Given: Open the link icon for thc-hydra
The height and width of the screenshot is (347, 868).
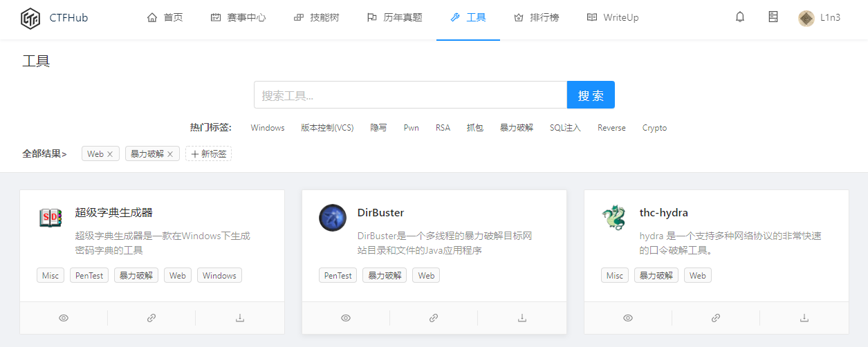Looking at the screenshot, I should 716,318.
